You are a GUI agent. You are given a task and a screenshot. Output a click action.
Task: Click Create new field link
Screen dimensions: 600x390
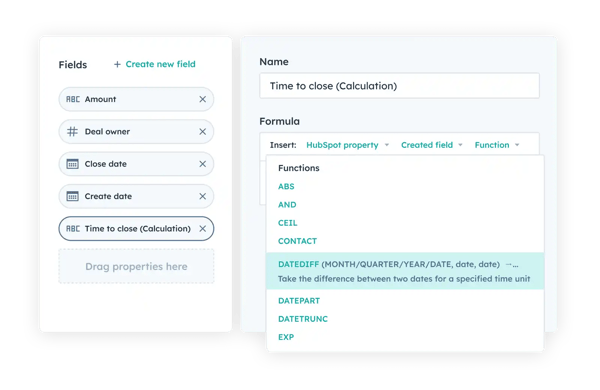160,64
